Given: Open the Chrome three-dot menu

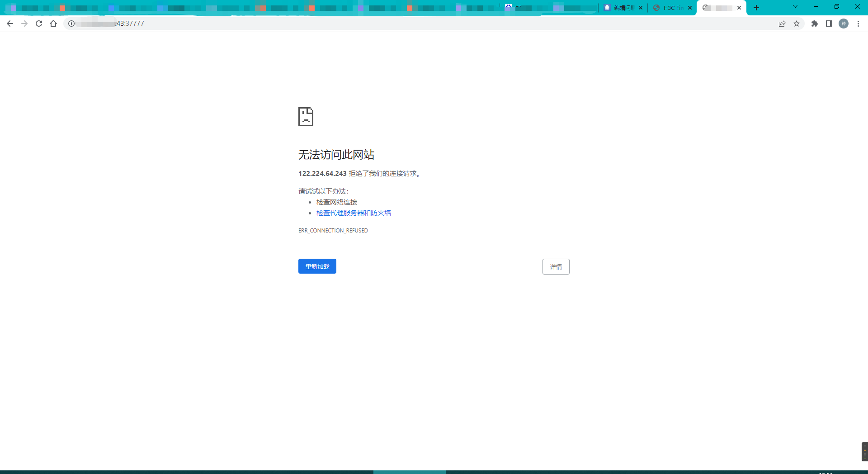Looking at the screenshot, I should pos(858,24).
